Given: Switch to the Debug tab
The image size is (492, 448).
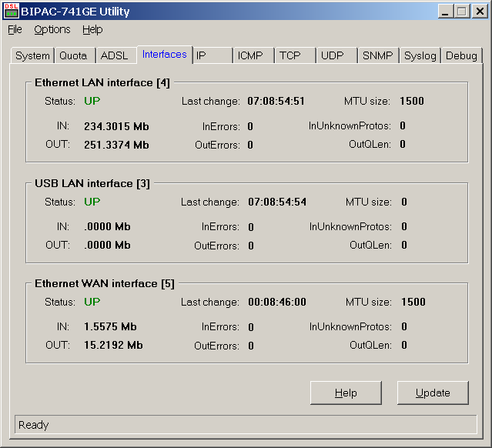Looking at the screenshot, I should pos(461,55).
